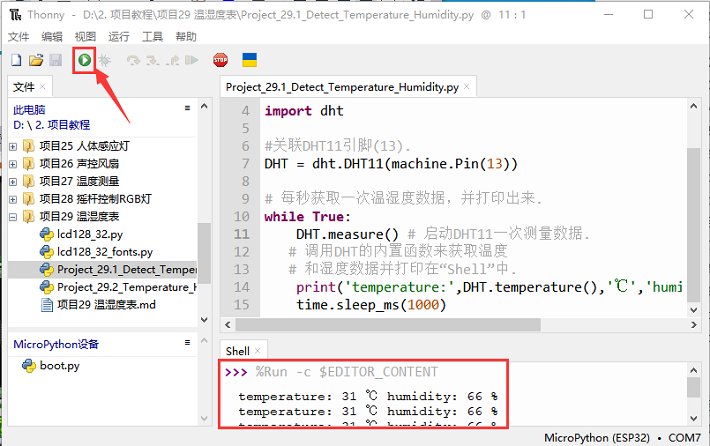Collapse the 项目29 温湿度表 folder

pos(14,216)
